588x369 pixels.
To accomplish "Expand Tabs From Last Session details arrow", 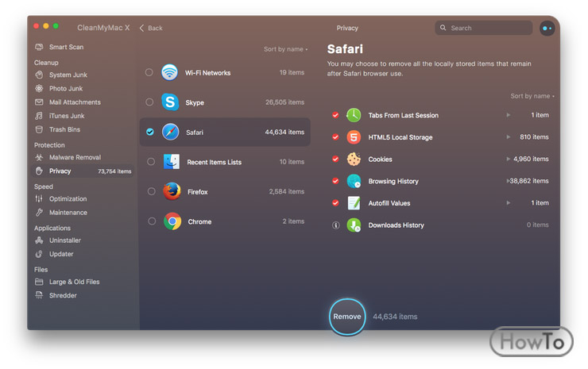I will [508, 115].
